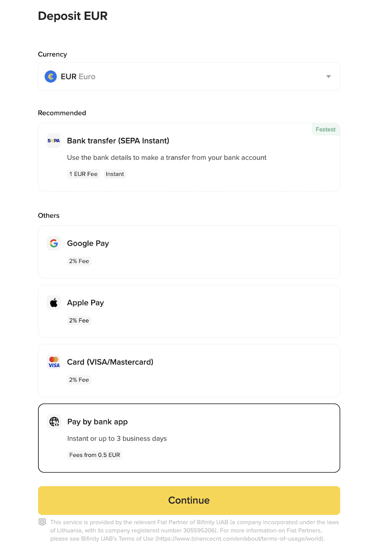Click the Fees from 0.5 EUR tag
392x553 pixels.
95,455
